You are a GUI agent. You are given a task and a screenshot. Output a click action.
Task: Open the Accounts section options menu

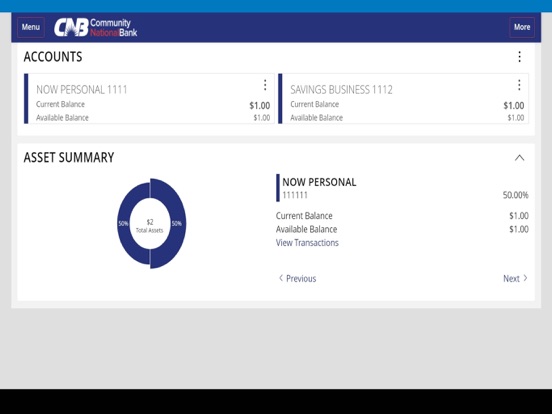click(x=519, y=57)
